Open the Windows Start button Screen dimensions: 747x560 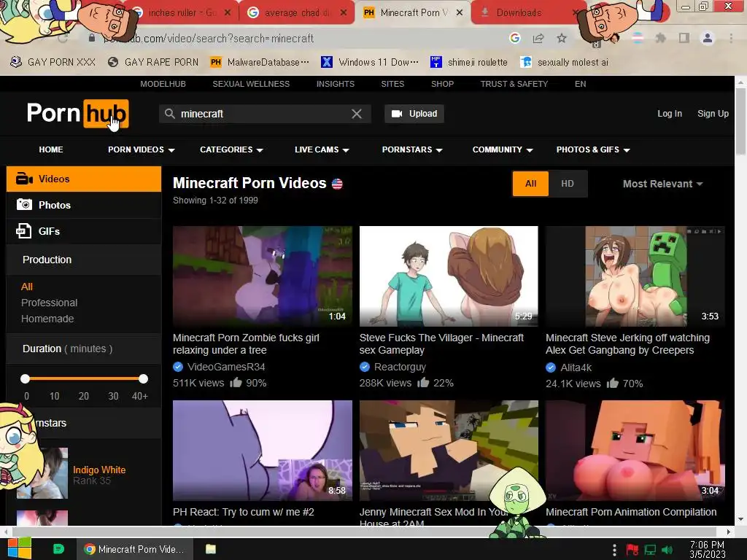[x=20, y=548]
